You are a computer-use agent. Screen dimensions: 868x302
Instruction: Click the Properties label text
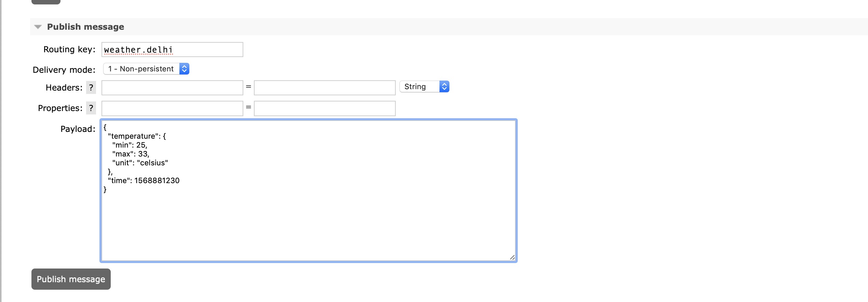[60, 108]
